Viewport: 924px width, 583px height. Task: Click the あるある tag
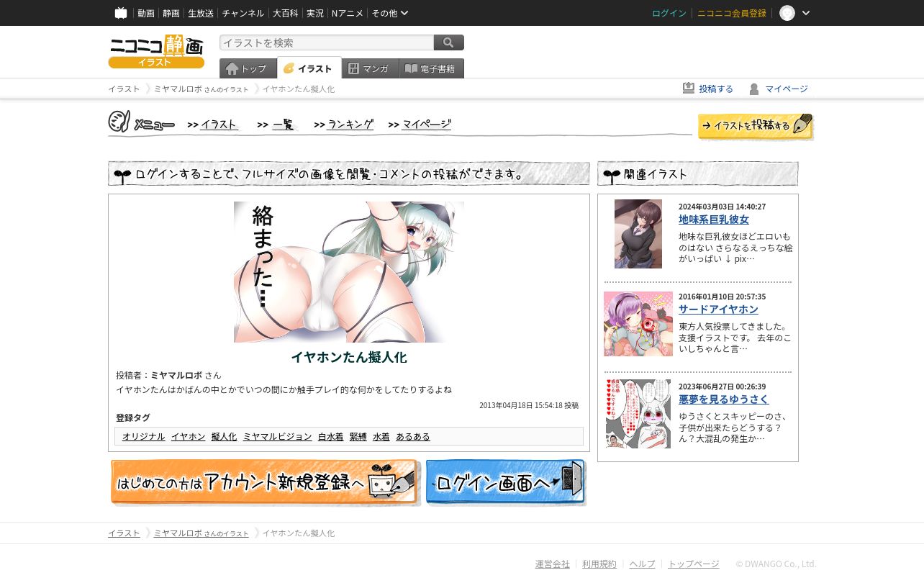[x=413, y=436]
